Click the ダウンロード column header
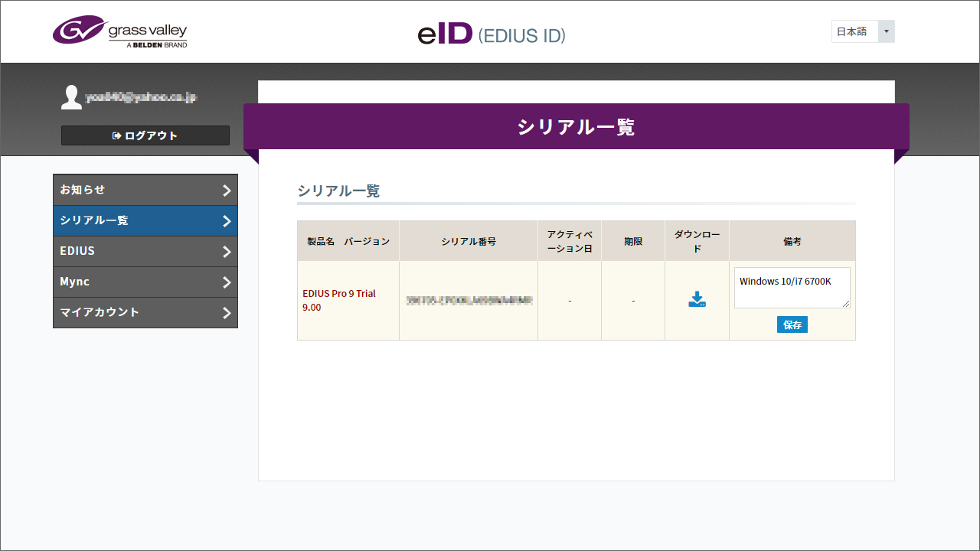 coord(697,241)
